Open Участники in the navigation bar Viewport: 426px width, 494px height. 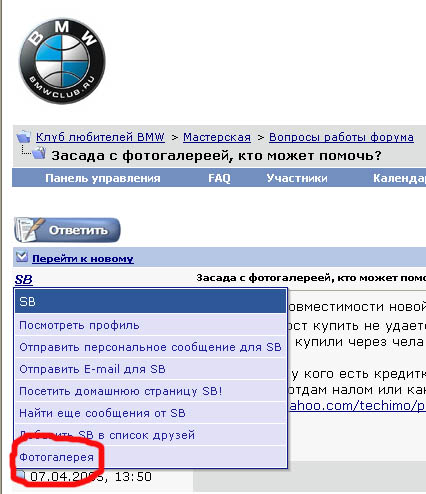coord(297,178)
